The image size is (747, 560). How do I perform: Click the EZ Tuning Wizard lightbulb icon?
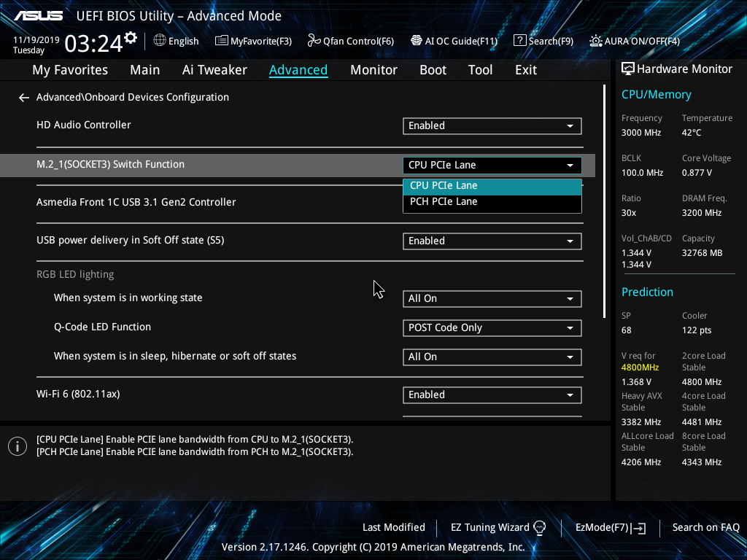539,528
